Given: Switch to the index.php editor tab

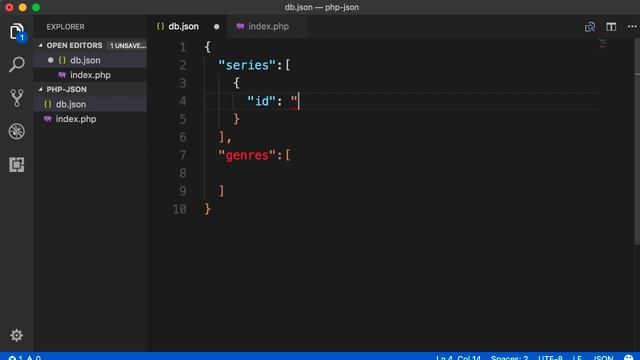Looking at the screenshot, I should [267, 27].
